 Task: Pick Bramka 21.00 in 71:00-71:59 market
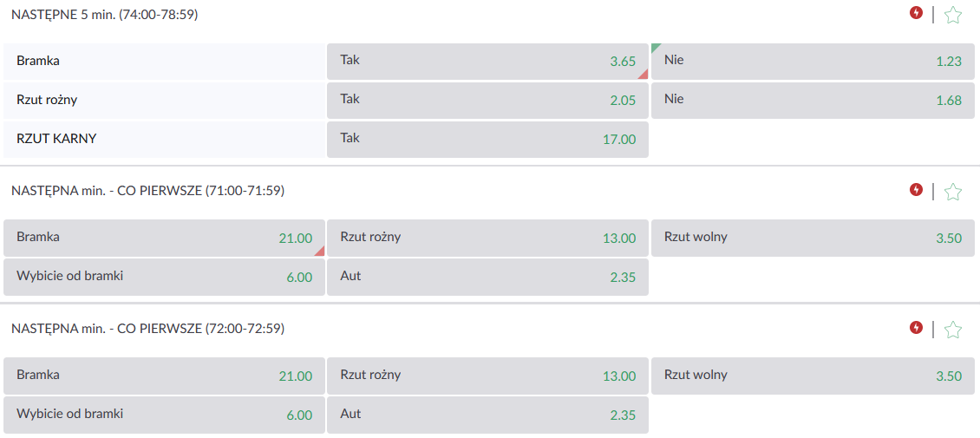164,238
